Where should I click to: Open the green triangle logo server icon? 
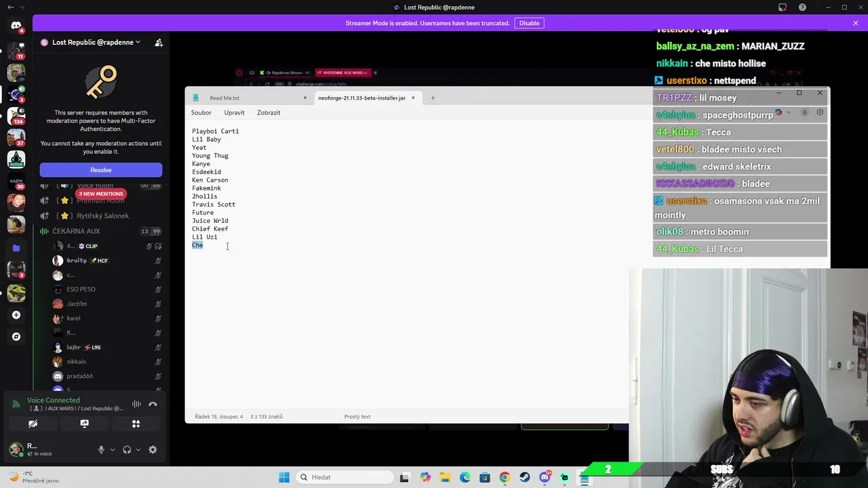click(16, 159)
